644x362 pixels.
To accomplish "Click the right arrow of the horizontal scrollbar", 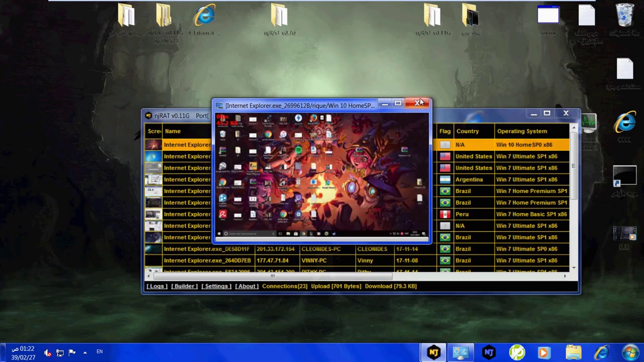I will [x=565, y=276].
